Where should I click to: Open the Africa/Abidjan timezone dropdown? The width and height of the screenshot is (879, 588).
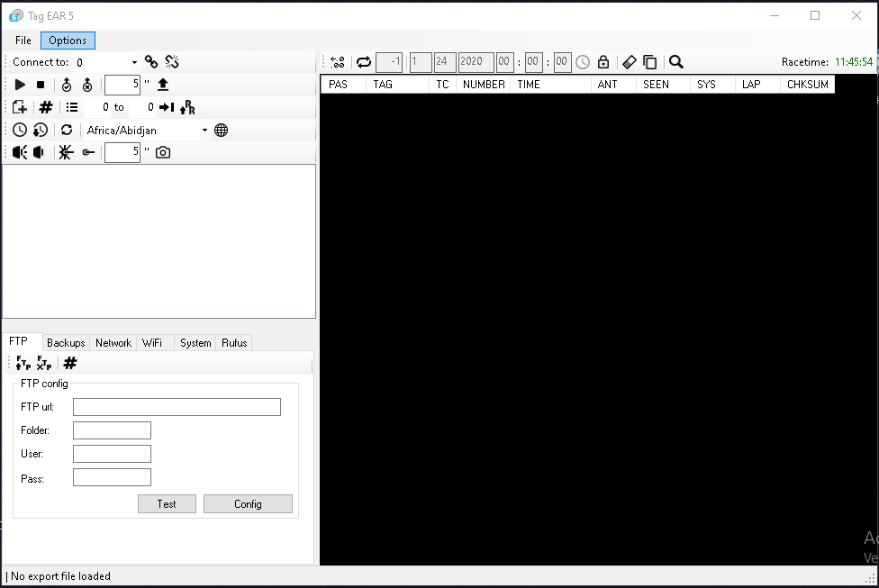click(x=204, y=130)
